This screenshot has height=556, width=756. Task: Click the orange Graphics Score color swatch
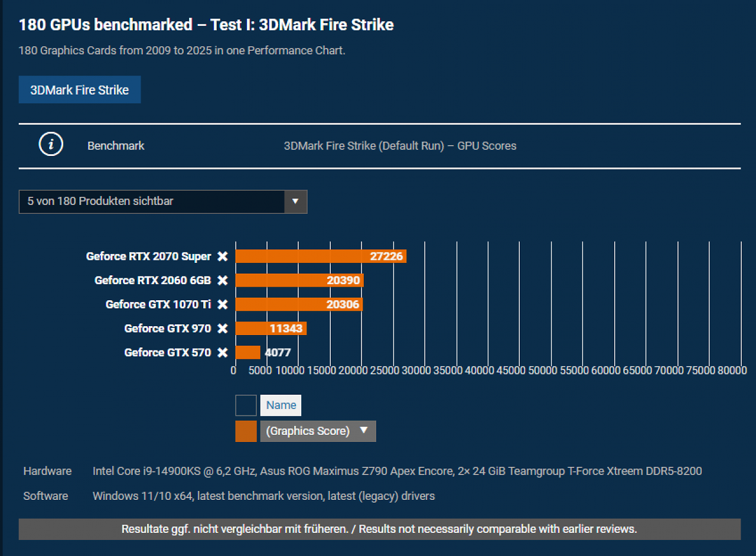pos(246,431)
